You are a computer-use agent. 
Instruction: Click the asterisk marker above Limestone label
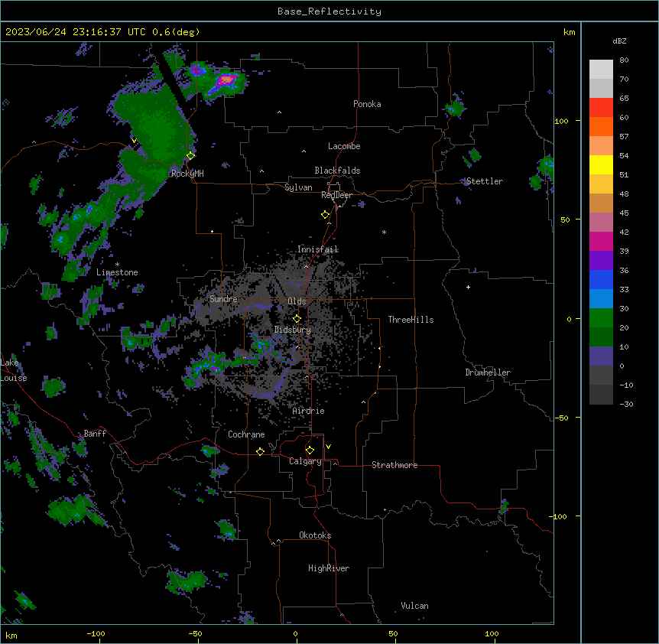pyautogui.click(x=117, y=265)
